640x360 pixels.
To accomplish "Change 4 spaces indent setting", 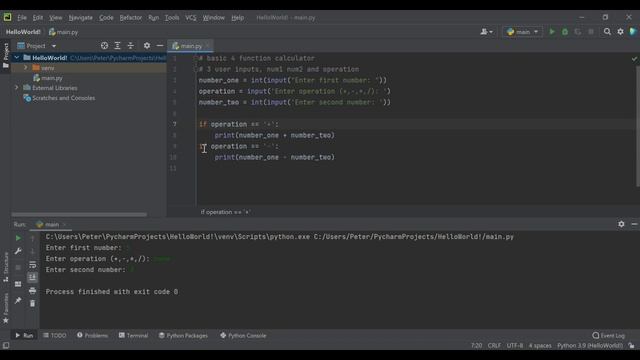I will point(540,346).
